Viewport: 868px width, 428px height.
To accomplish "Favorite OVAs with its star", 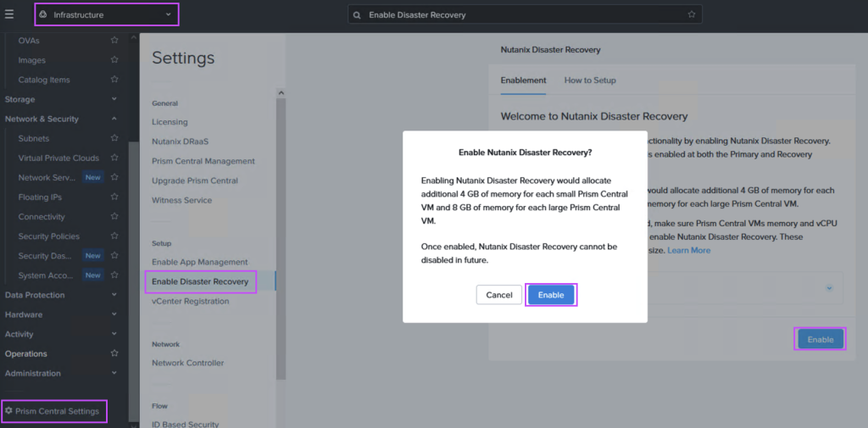I will pos(114,41).
